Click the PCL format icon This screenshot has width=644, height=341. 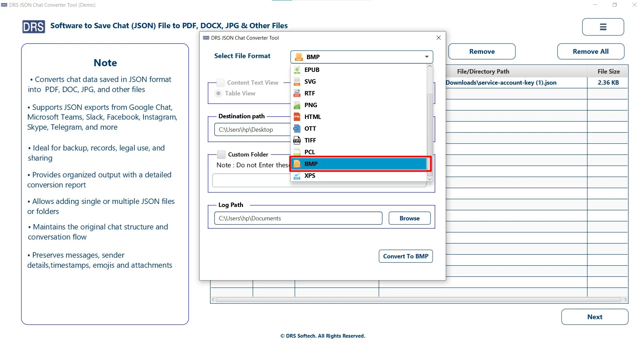coord(297,152)
